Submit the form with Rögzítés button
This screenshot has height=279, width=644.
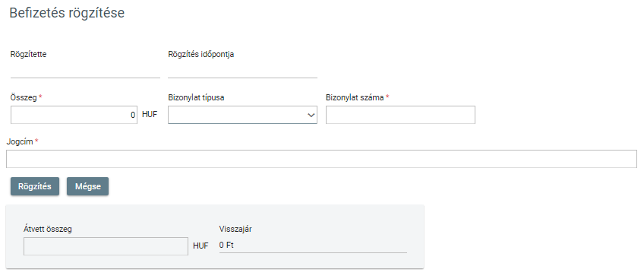pyautogui.click(x=35, y=186)
